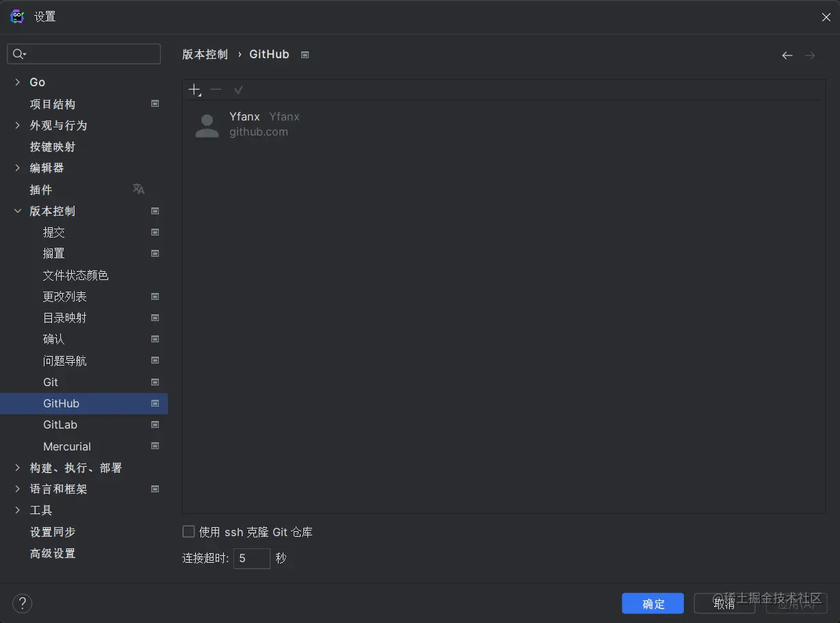This screenshot has height=623, width=840.
Task: Click the back navigation arrow
Action: pos(787,55)
